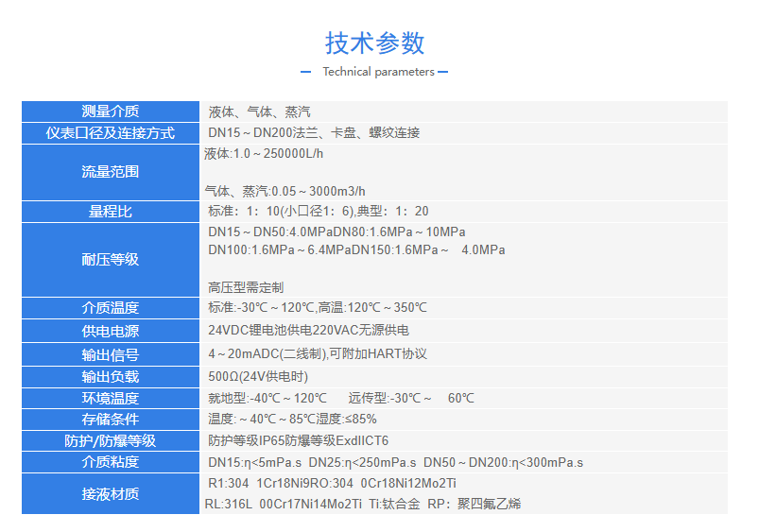This screenshot has width=759, height=532.
Task: Click the Technical parameters subtitle
Action: 378,72
